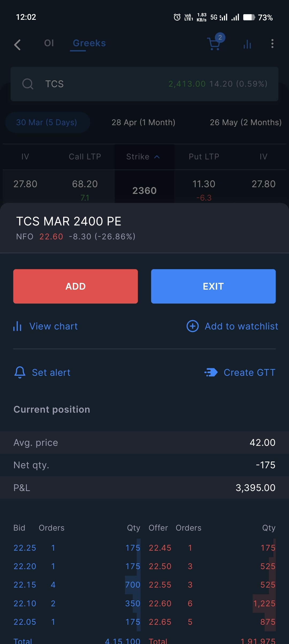Tap the Create GTT arrow icon

211,372
